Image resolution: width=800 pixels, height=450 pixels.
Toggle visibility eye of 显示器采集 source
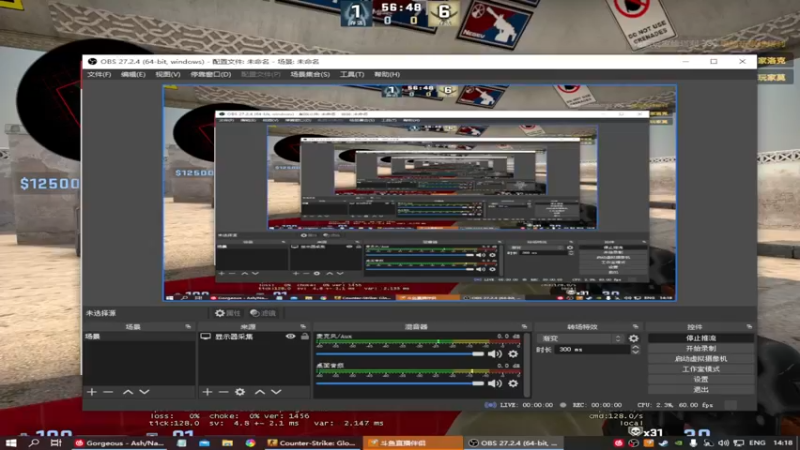pyautogui.click(x=290, y=337)
